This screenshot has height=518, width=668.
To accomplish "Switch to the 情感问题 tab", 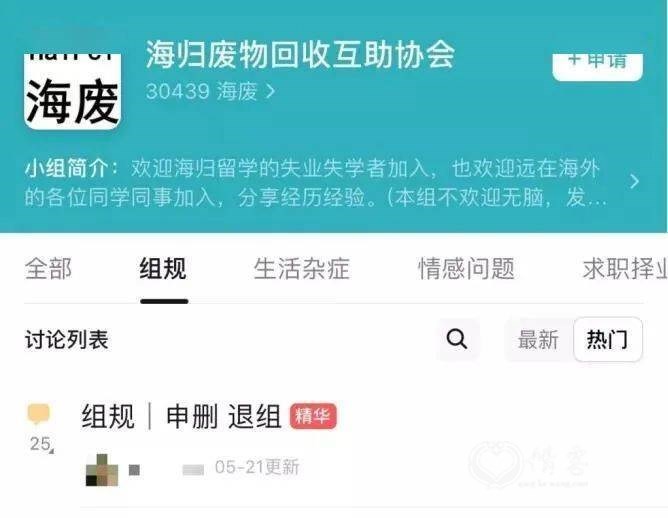I will point(466,269).
